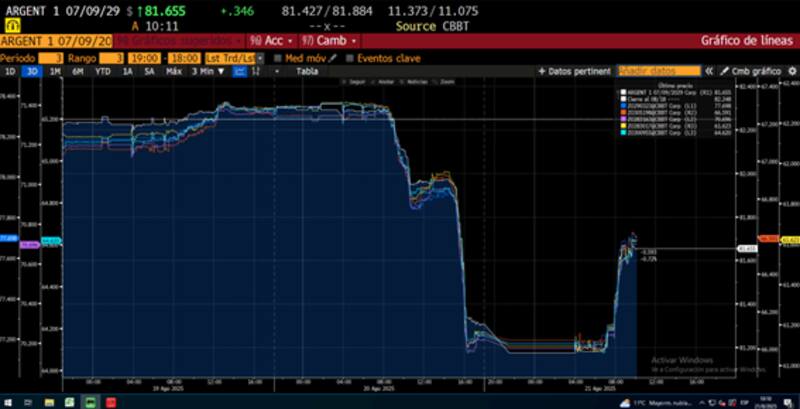Viewport: 800px width, 409px height.
Task: Open the Acc menu dropdown
Action: [269, 41]
